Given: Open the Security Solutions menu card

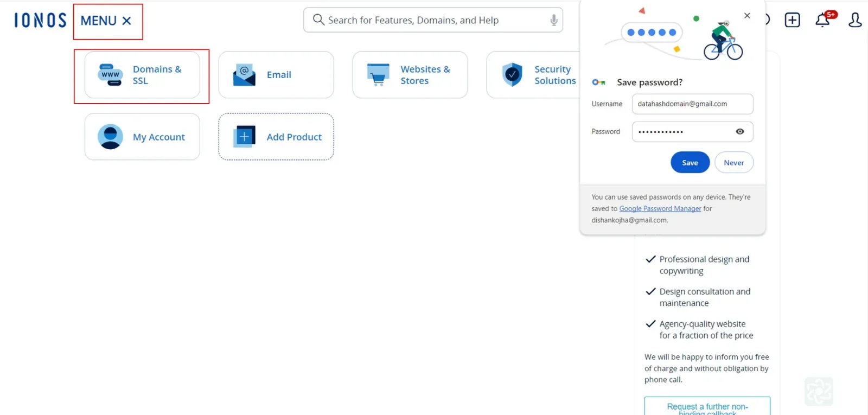Looking at the screenshot, I should 533,75.
